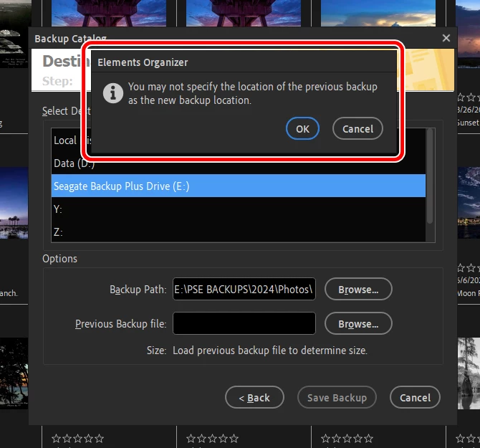Click Cancel in the Backup Catalog dialog
The width and height of the screenshot is (480, 448).
tap(415, 397)
